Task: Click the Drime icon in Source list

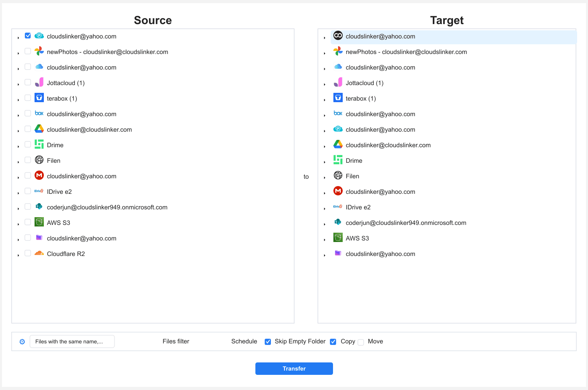Action: pyautogui.click(x=39, y=144)
